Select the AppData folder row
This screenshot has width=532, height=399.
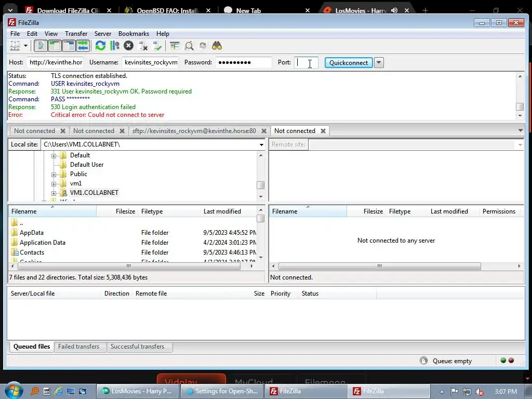(132, 233)
